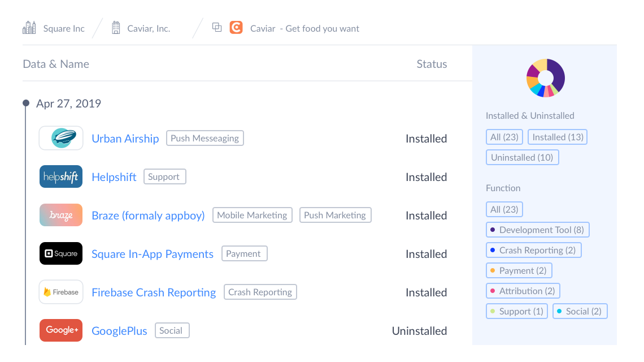This screenshot has height=362, width=644.
Task: Click the Braze gradient logo
Action: pyautogui.click(x=61, y=215)
